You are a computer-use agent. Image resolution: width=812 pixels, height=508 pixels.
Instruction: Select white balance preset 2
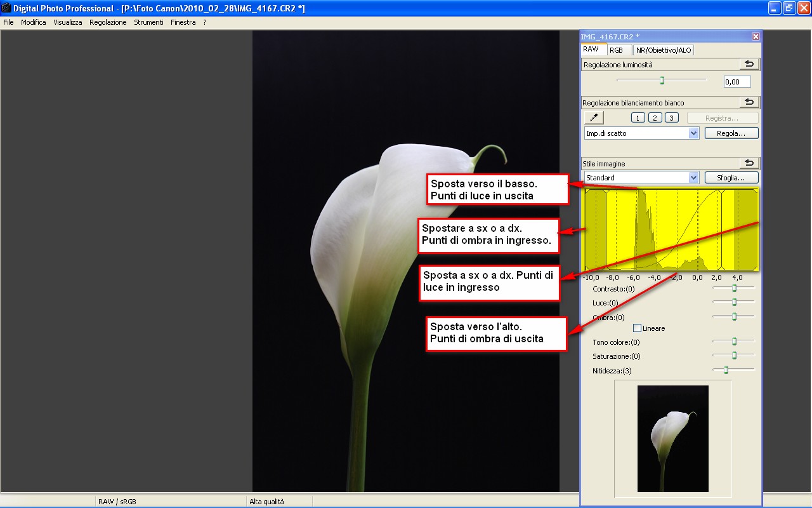coord(655,117)
